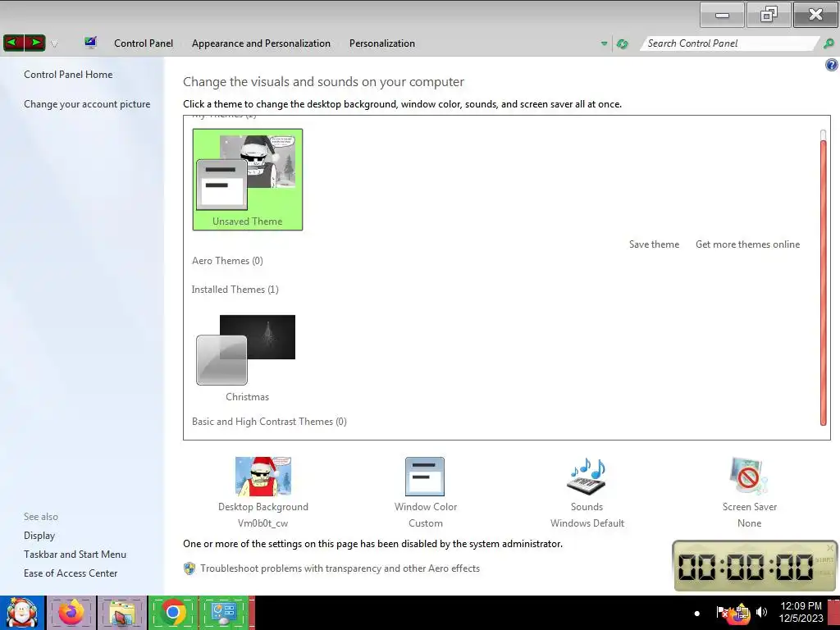Open Sounds settings icon
The image size is (840, 630).
(587, 477)
